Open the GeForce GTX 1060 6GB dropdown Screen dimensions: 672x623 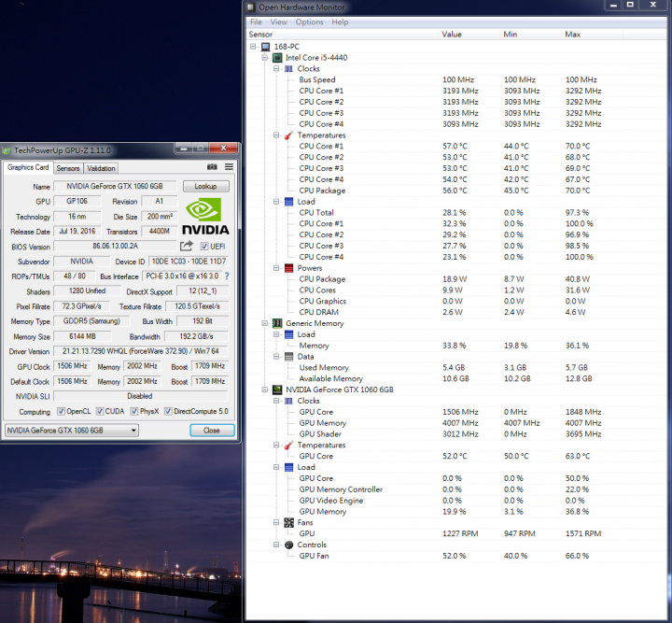(x=71, y=431)
